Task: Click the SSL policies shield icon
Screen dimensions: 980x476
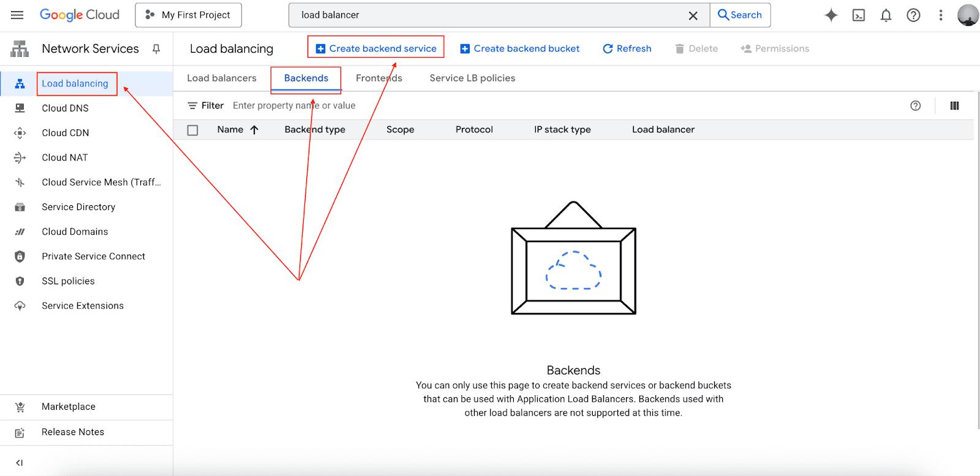Action: coord(20,281)
